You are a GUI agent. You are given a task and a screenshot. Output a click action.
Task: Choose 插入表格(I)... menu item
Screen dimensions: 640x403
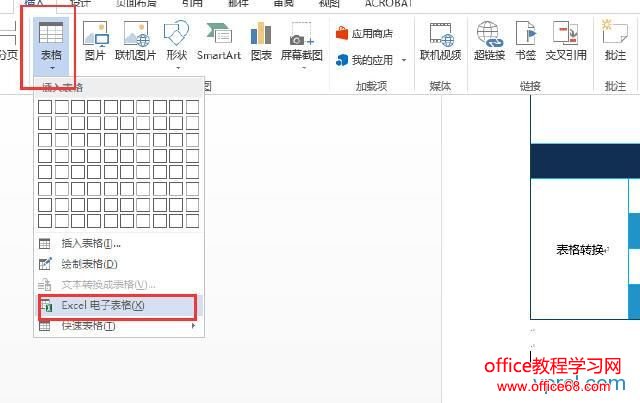118,244
